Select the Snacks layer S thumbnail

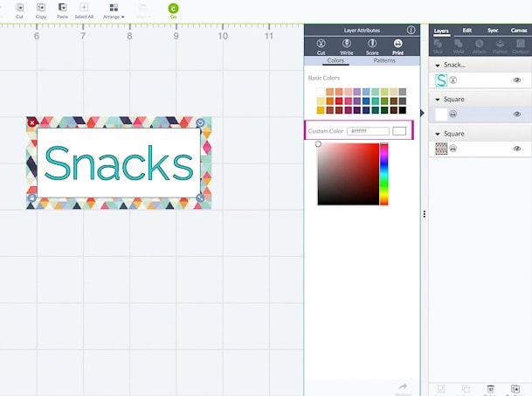pos(441,80)
